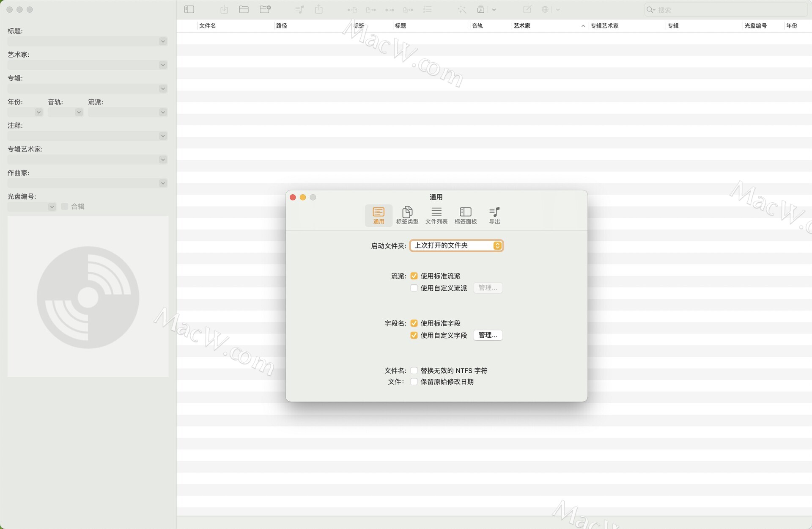Click 管理... button next to custom genres

[488, 288]
